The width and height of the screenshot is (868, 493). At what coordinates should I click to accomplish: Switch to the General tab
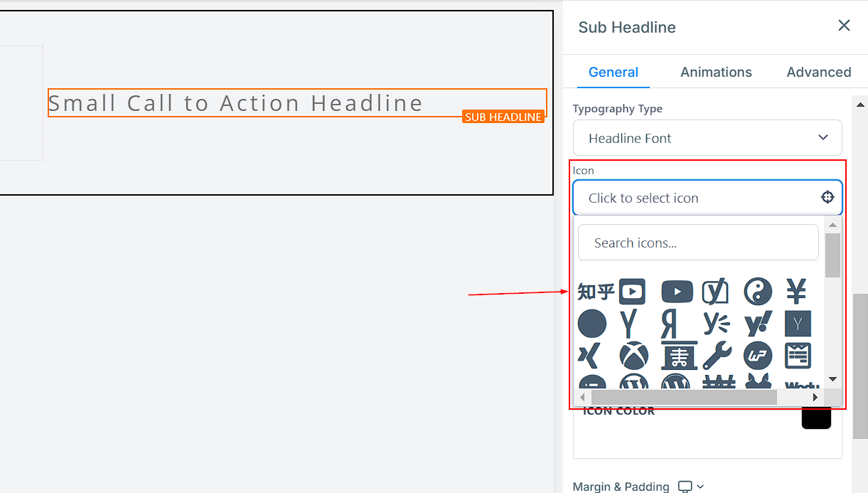614,72
